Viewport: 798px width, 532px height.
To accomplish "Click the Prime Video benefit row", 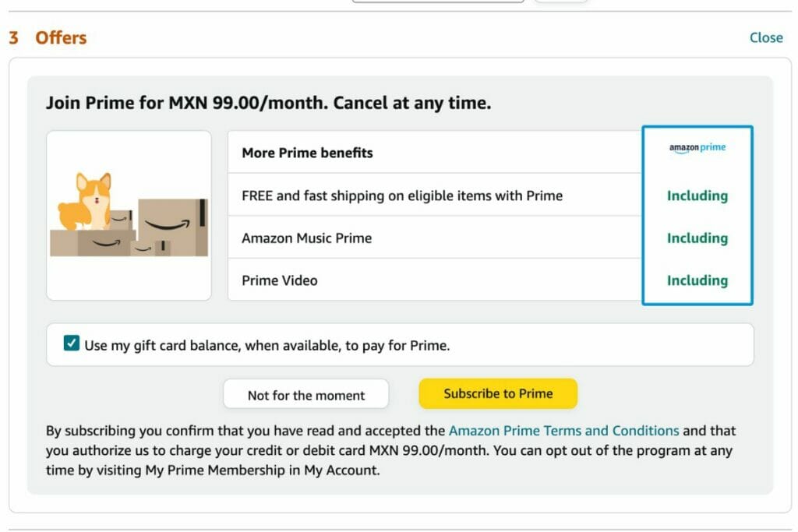I will (x=280, y=280).
